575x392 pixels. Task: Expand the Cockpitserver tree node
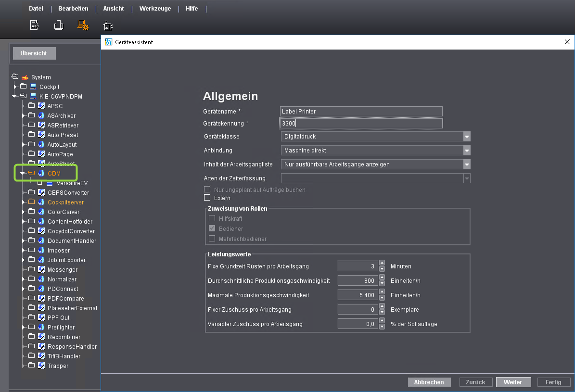coord(24,202)
